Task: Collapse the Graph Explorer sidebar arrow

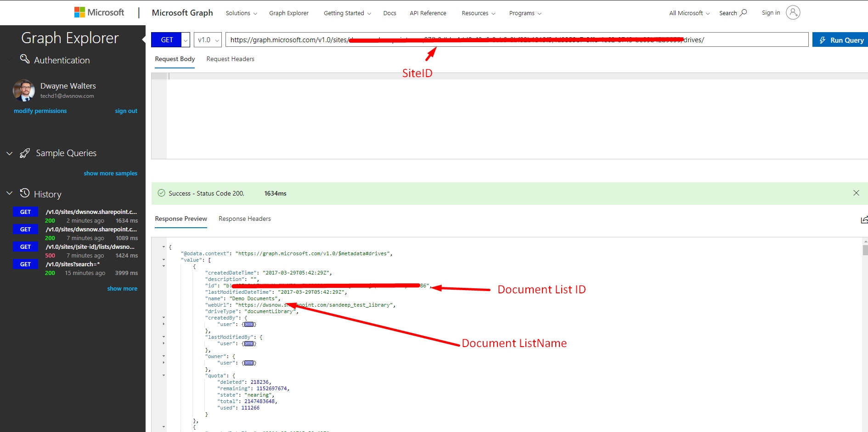Action: [144, 39]
